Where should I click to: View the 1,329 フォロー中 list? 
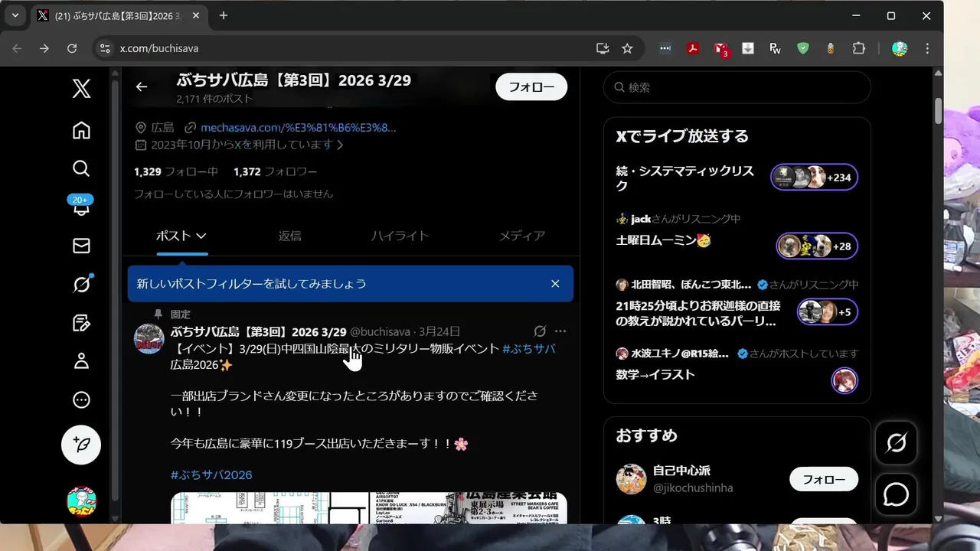coord(176,171)
